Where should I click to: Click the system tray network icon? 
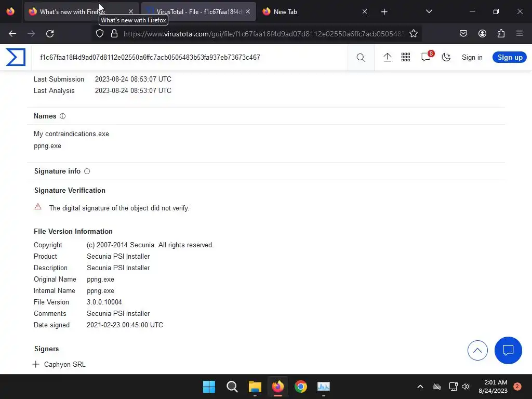coord(453,387)
